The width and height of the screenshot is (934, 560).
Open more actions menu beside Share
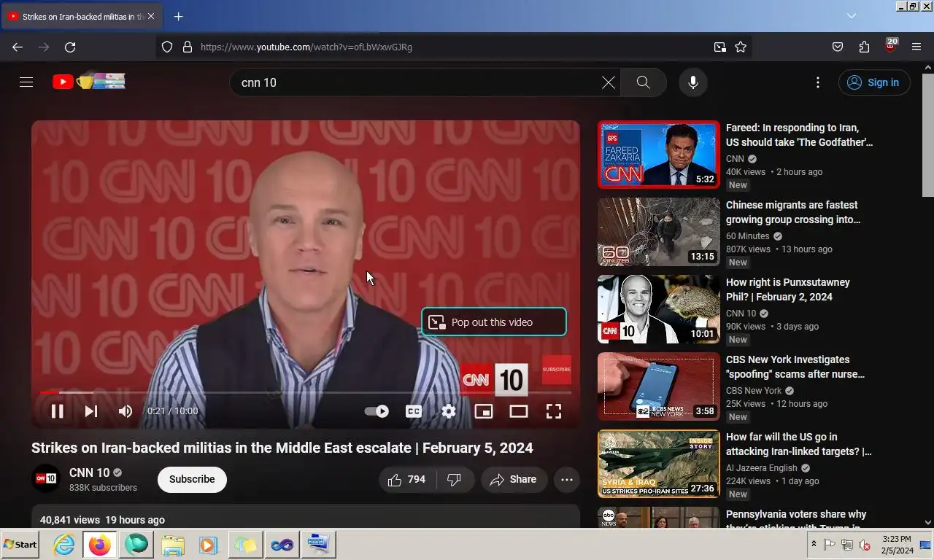point(567,479)
